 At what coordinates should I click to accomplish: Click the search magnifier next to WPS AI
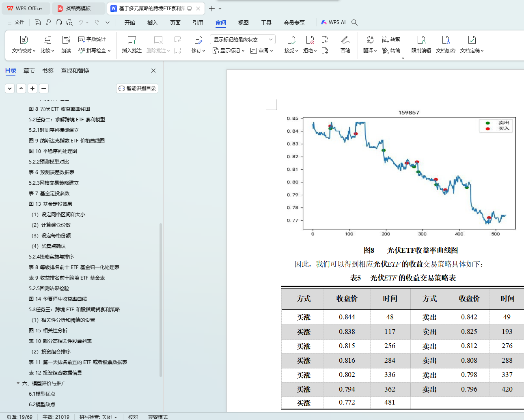(x=354, y=22)
